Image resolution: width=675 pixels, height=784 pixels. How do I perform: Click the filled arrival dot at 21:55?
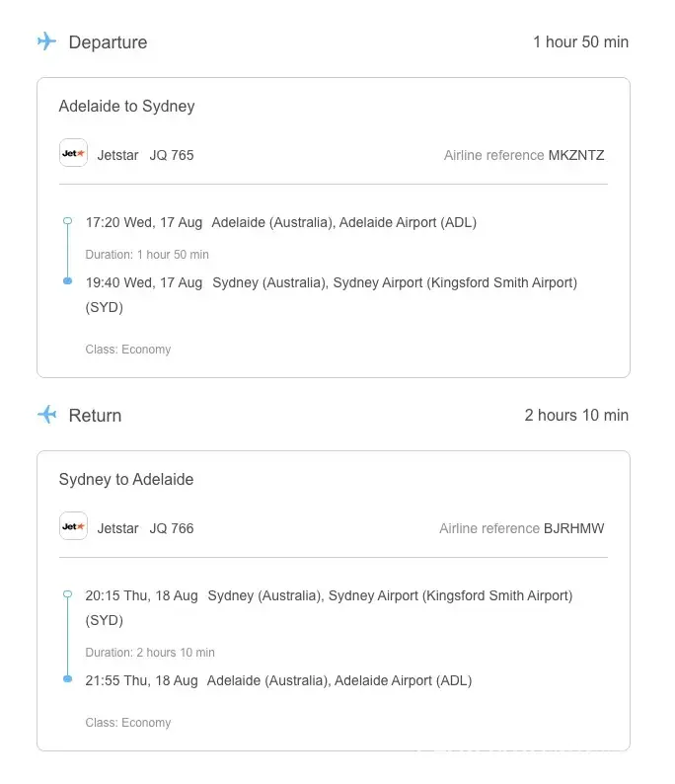67,679
